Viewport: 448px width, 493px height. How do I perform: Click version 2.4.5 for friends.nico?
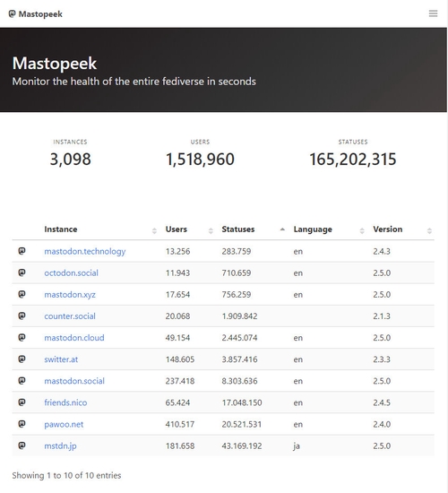[382, 402]
